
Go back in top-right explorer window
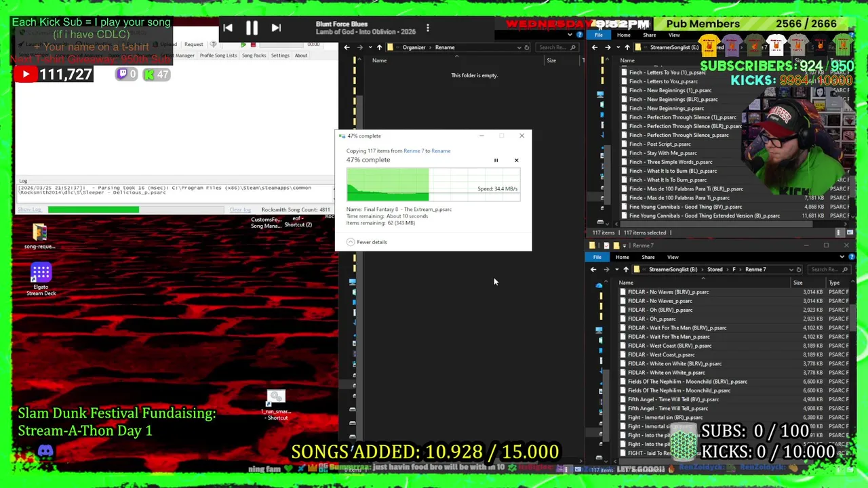click(595, 47)
